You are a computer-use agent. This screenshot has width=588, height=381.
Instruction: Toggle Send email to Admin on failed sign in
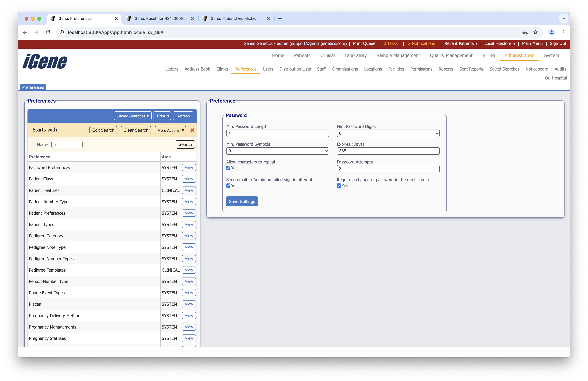(x=228, y=186)
